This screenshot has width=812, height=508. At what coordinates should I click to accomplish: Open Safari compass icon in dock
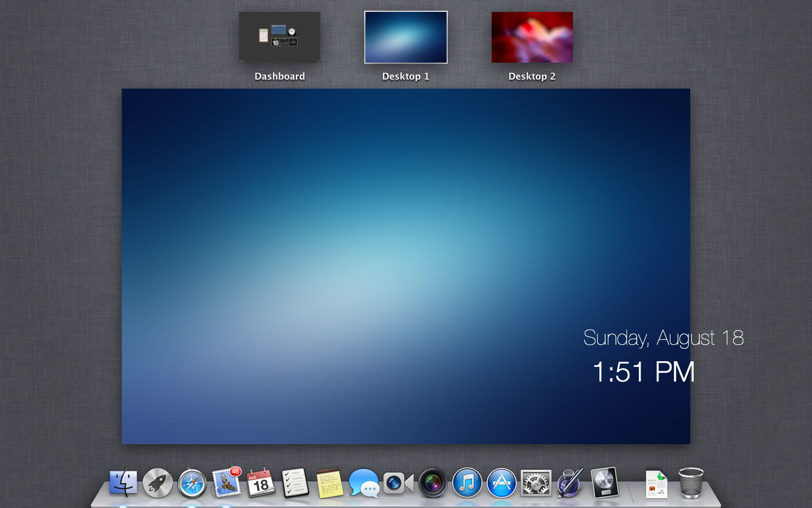192,484
